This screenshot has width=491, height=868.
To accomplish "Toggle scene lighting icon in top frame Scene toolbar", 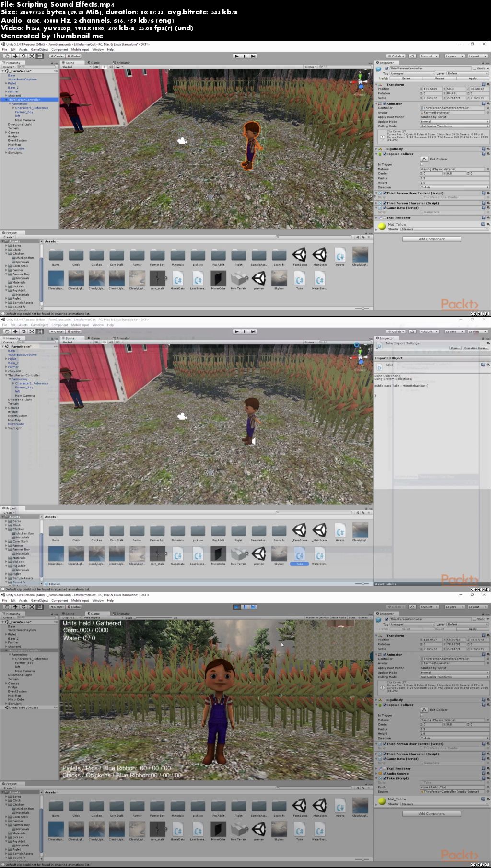I will [x=105, y=67].
